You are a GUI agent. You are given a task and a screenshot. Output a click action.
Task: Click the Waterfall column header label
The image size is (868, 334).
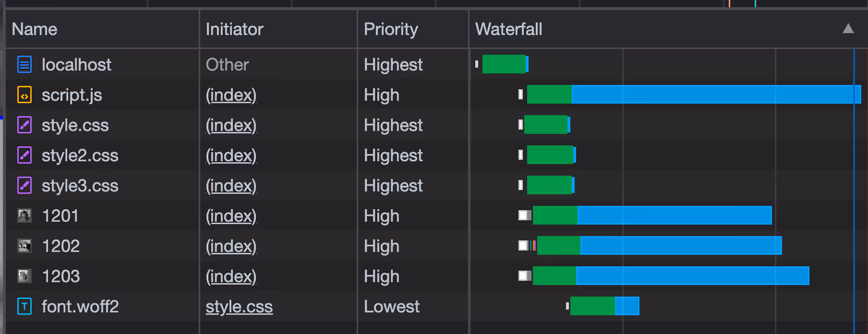[x=508, y=29]
